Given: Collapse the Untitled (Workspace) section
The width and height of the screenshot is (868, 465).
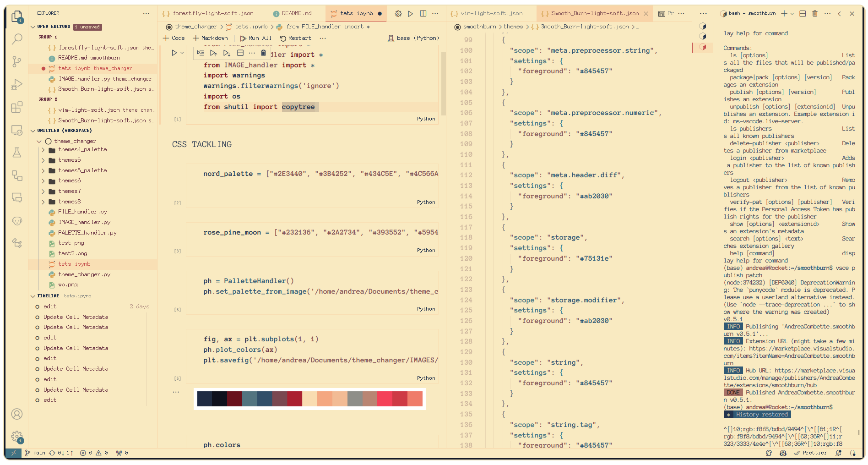Looking at the screenshot, I should (x=33, y=131).
